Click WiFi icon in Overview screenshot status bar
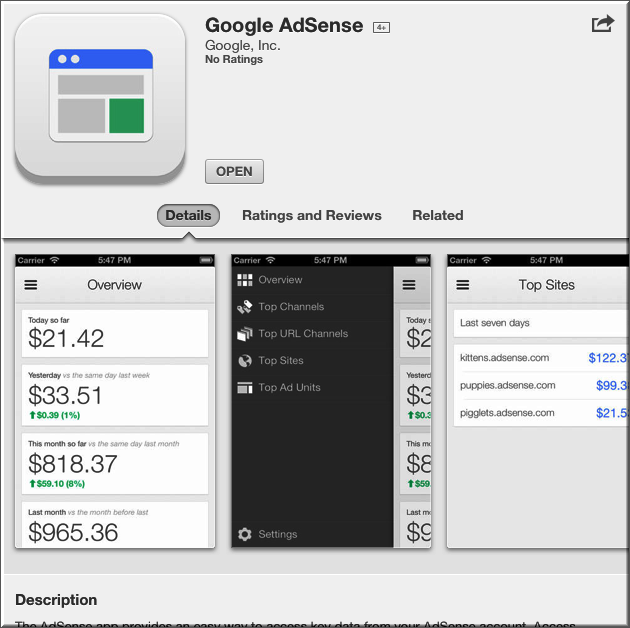The image size is (630, 628). [54, 260]
